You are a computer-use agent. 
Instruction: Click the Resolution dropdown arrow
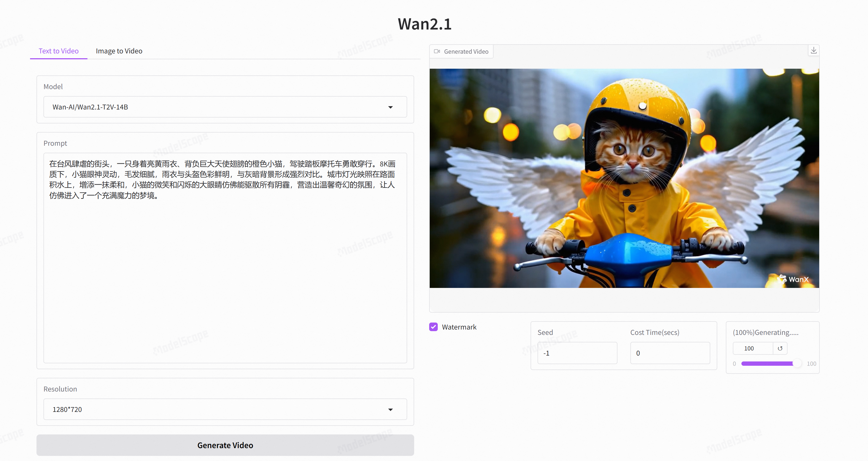(390, 409)
